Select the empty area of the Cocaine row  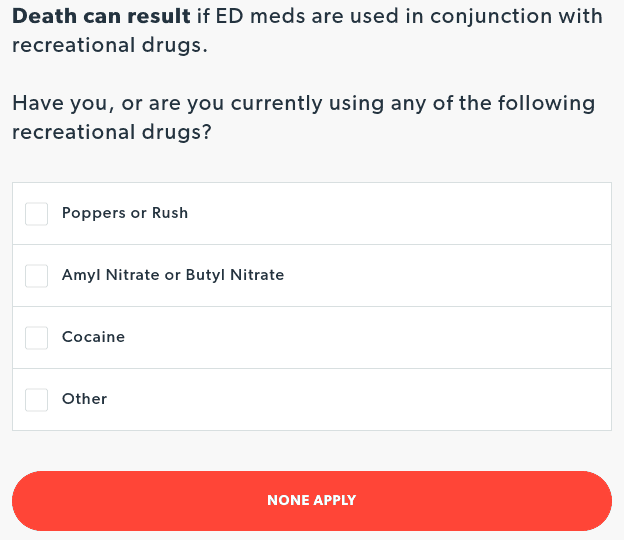pos(400,337)
